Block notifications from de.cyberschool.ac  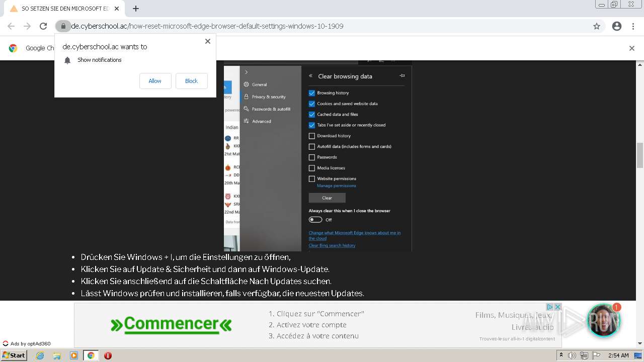coord(191,81)
